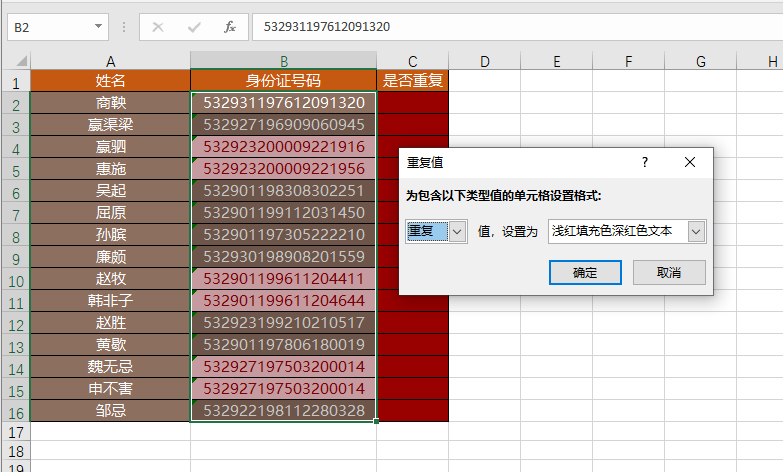Click the cell containing 魏无忌

pyautogui.click(x=110, y=366)
